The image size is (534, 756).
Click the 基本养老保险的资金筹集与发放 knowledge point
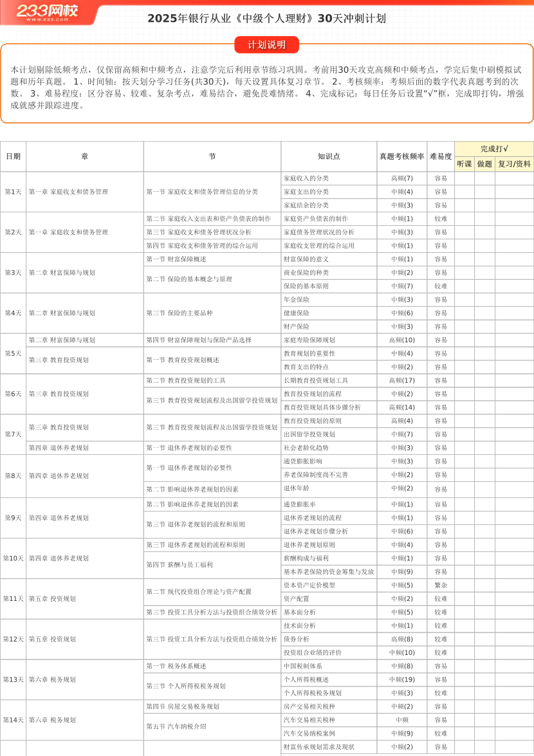pyautogui.click(x=329, y=572)
